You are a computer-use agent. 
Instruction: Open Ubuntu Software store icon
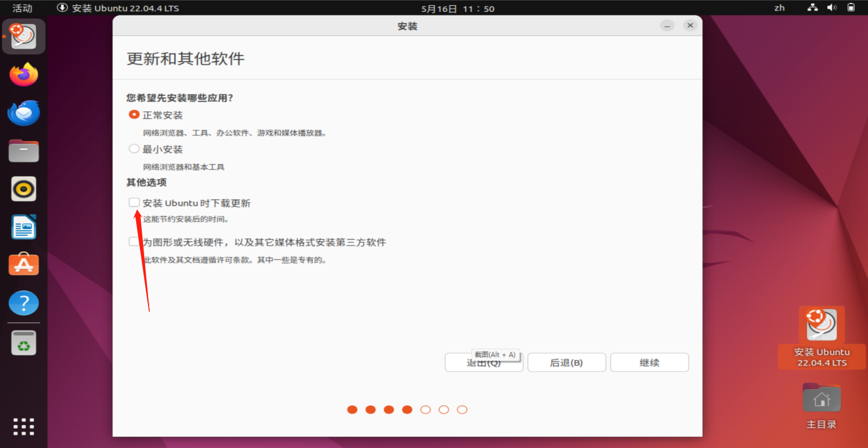24,264
